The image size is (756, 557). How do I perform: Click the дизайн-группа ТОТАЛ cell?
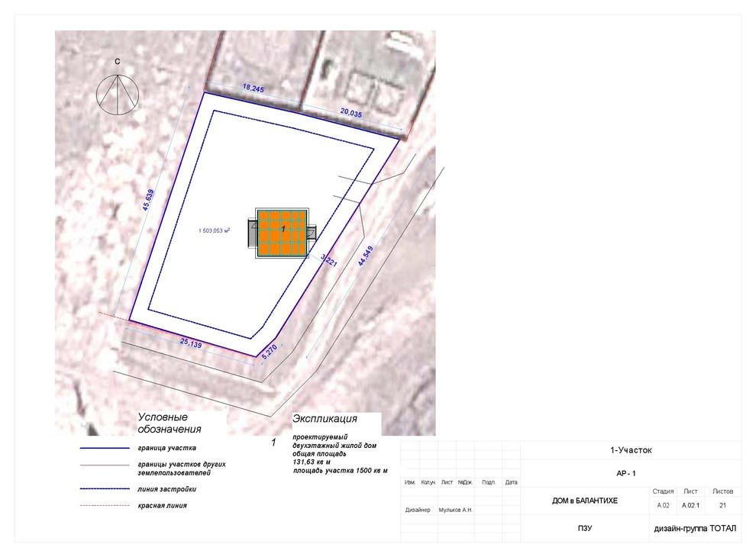coord(693,528)
